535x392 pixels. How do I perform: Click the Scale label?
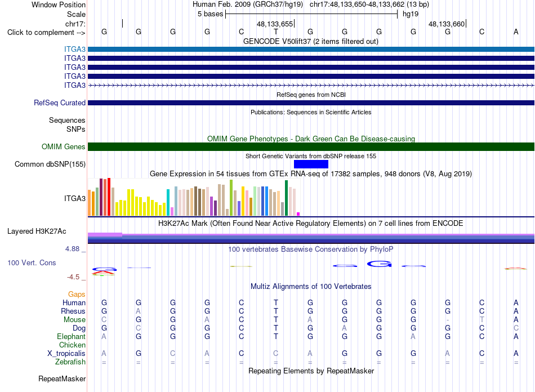tap(77, 14)
